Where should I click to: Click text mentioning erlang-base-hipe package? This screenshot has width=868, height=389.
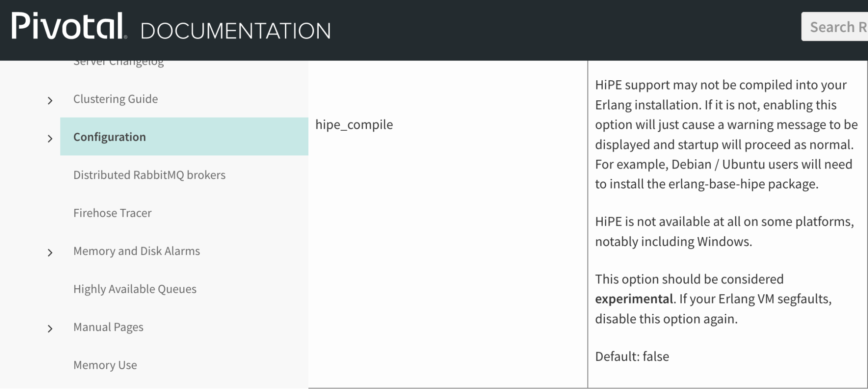(706, 184)
